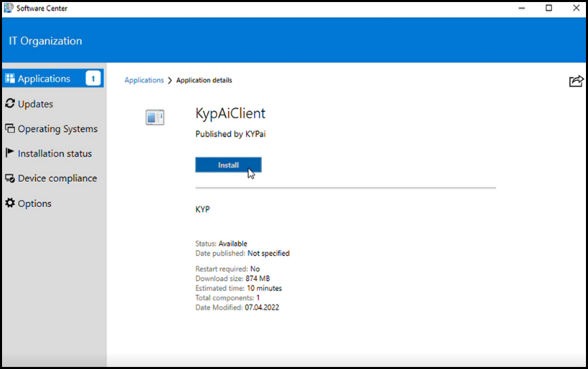588x369 pixels.
Task: Click the Device compliance monitor icon
Action: (x=9, y=178)
